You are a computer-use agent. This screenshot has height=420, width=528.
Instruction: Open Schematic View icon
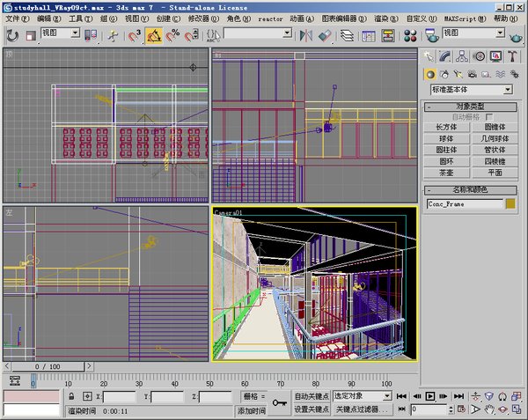(x=388, y=36)
